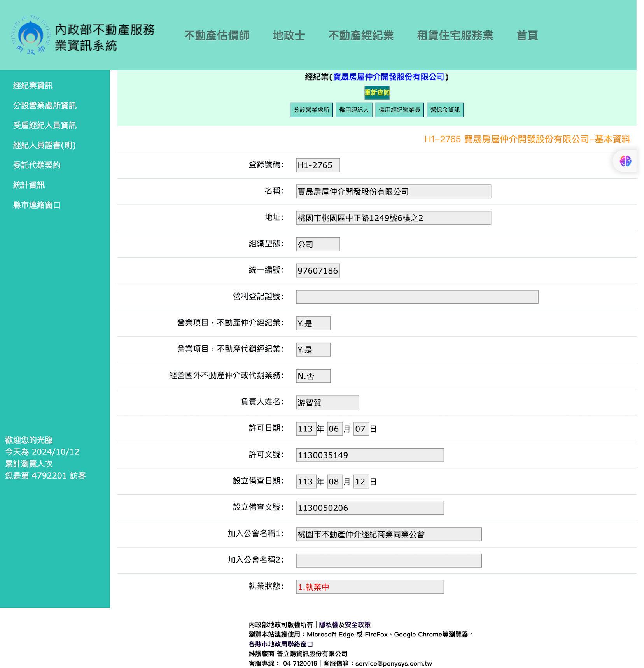Viewport: 644px width, 668px height.
Task: Select 分設營業處所資訊 in the sidebar
Action: (45, 105)
